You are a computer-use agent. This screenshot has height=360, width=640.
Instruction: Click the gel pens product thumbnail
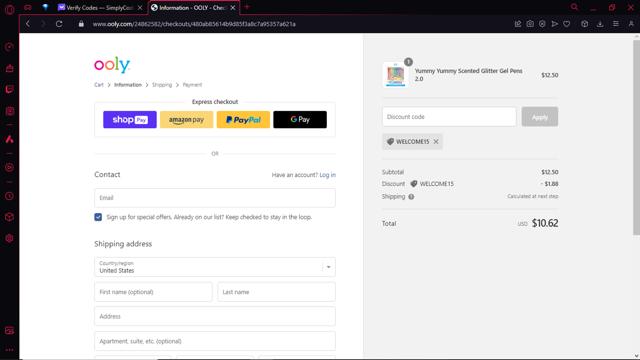pyautogui.click(x=396, y=75)
